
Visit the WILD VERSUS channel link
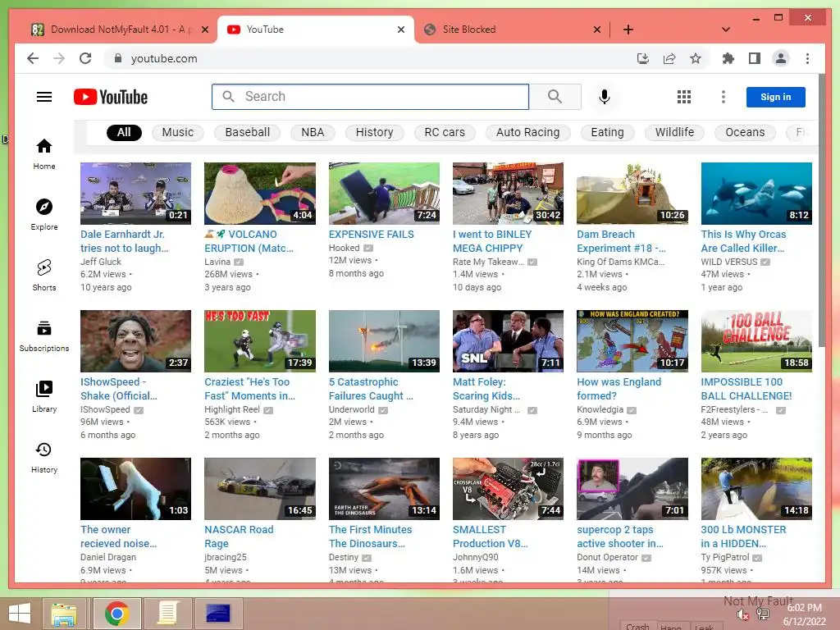point(729,262)
